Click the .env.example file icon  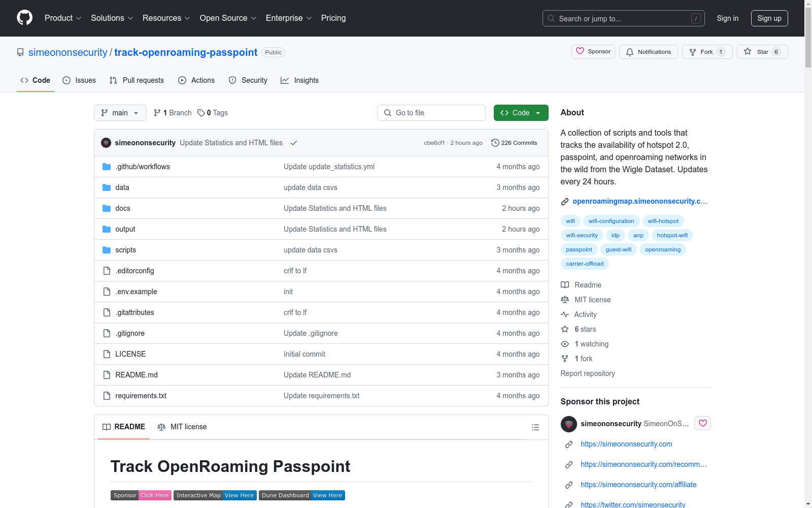click(107, 292)
